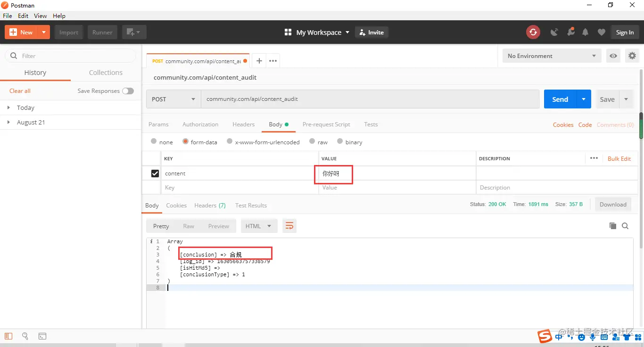Open the Edit menu
This screenshot has height=347, width=644.
tap(23, 16)
